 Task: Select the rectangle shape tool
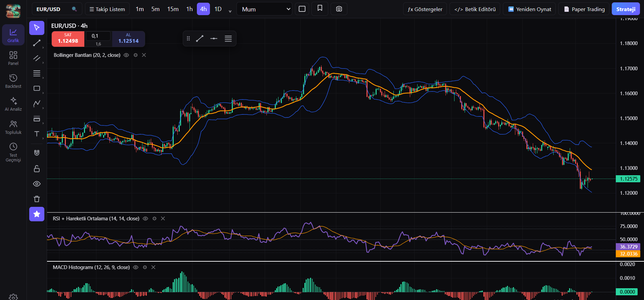tap(37, 88)
